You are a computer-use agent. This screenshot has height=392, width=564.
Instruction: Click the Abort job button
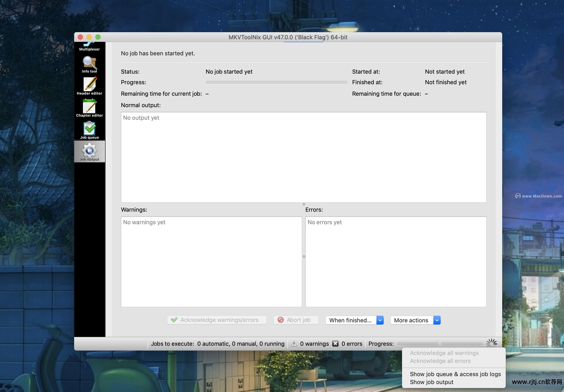pos(296,320)
